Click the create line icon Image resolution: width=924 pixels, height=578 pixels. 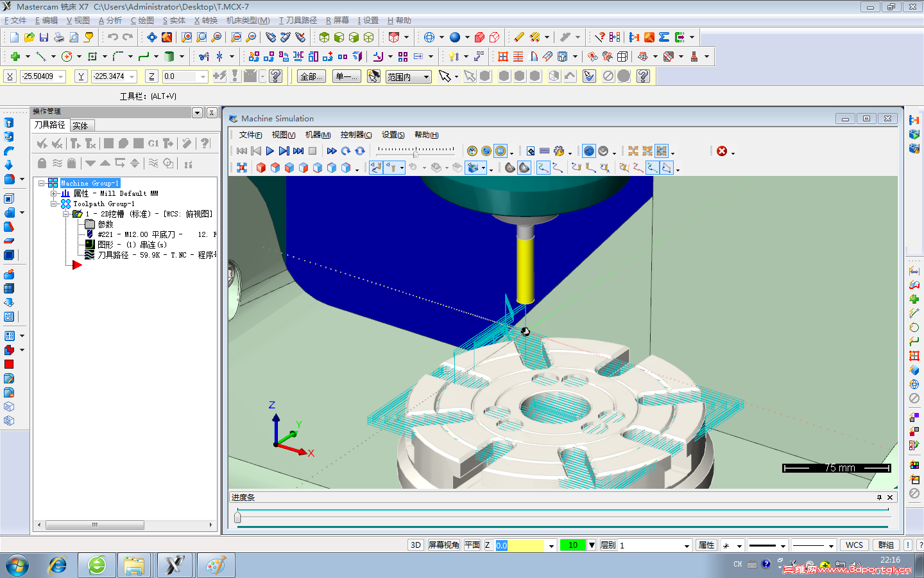pyautogui.click(x=41, y=57)
